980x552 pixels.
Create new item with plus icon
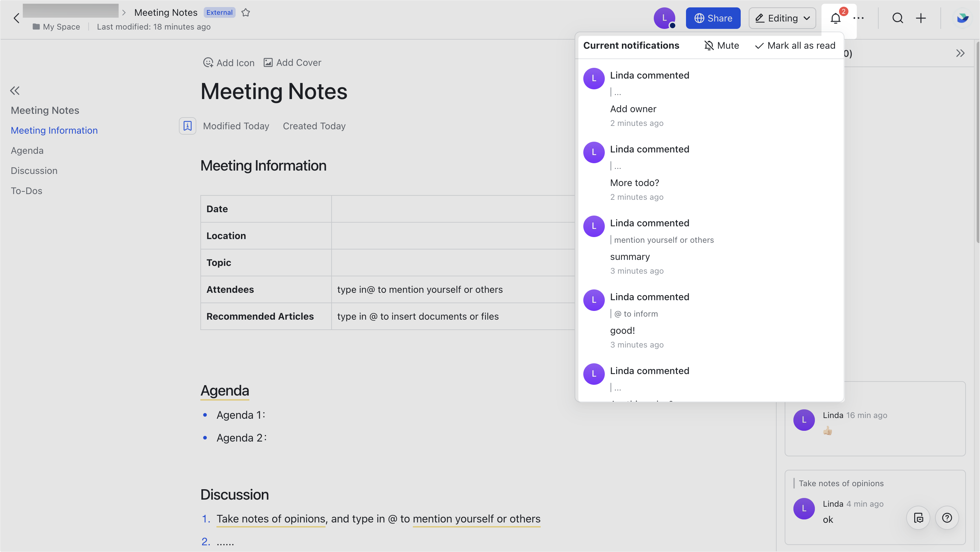tap(921, 18)
